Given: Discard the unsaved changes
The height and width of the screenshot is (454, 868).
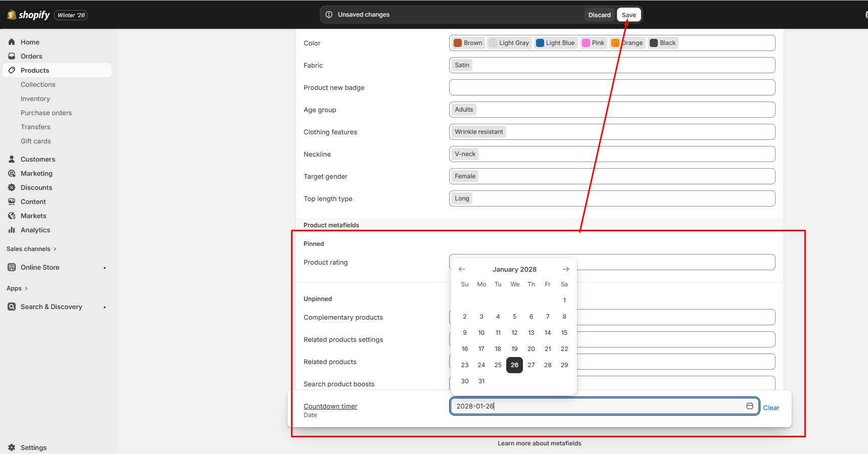Looking at the screenshot, I should tap(599, 15).
